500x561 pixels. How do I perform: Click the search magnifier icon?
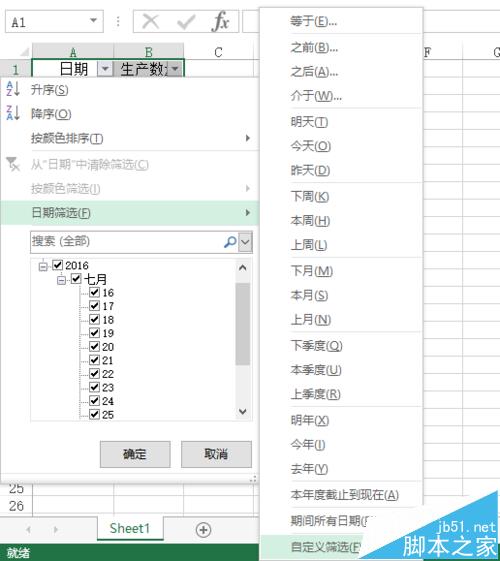(230, 242)
